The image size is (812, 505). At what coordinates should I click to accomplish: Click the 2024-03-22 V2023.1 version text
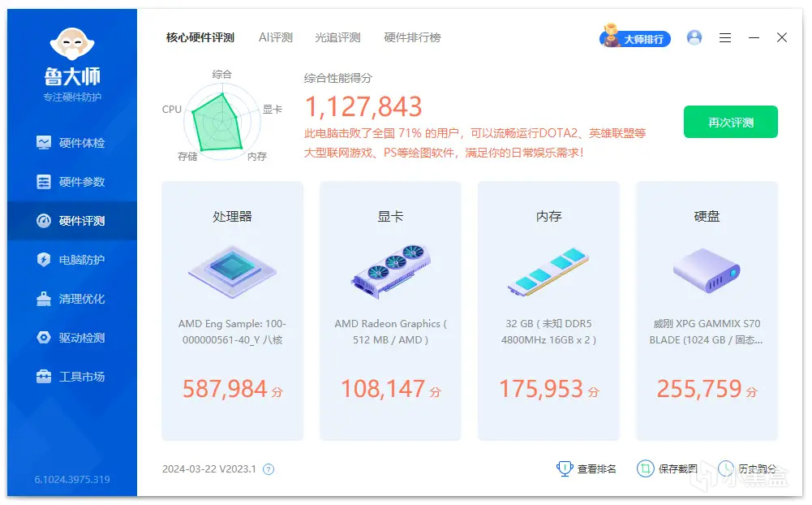209,469
